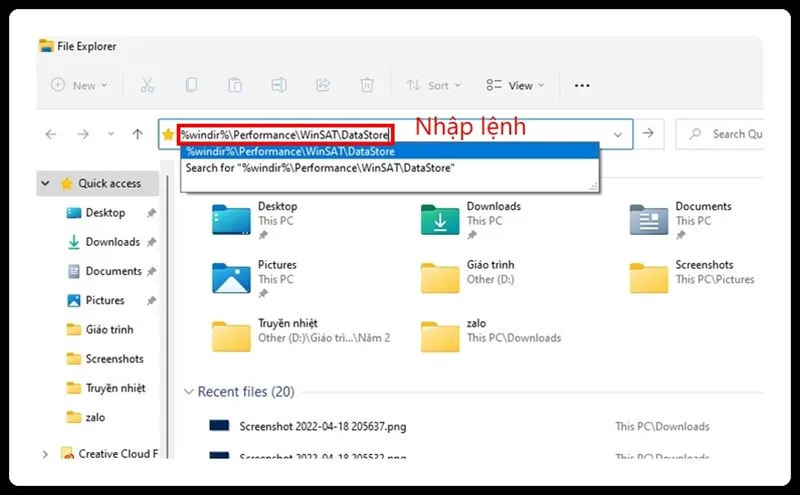Click the Truyền nhiệt folder icon tile
This screenshot has width=800, height=495.
click(x=231, y=337)
